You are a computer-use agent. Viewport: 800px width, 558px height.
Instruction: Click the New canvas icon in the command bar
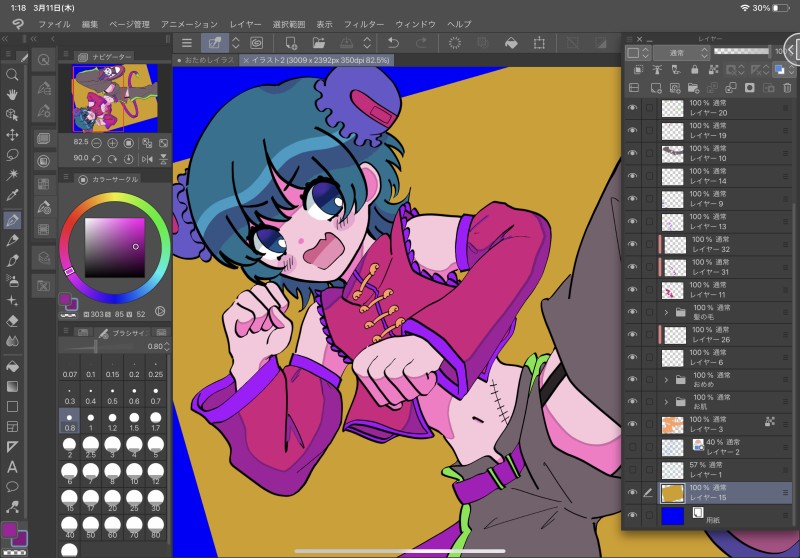click(291, 43)
